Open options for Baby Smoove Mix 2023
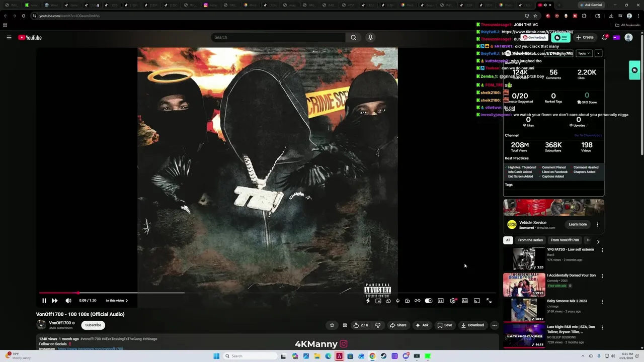 [x=602, y=302]
